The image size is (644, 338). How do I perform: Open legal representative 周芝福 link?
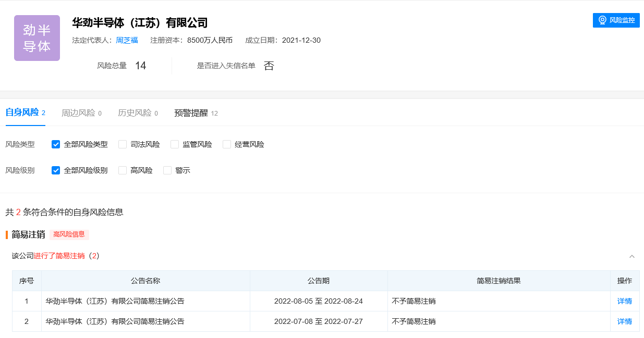coord(127,40)
